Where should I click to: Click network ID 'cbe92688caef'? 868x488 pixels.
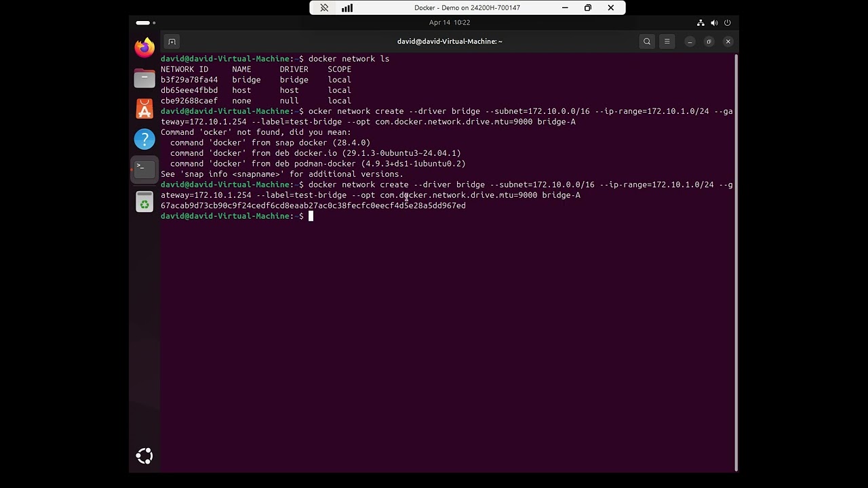coord(189,101)
